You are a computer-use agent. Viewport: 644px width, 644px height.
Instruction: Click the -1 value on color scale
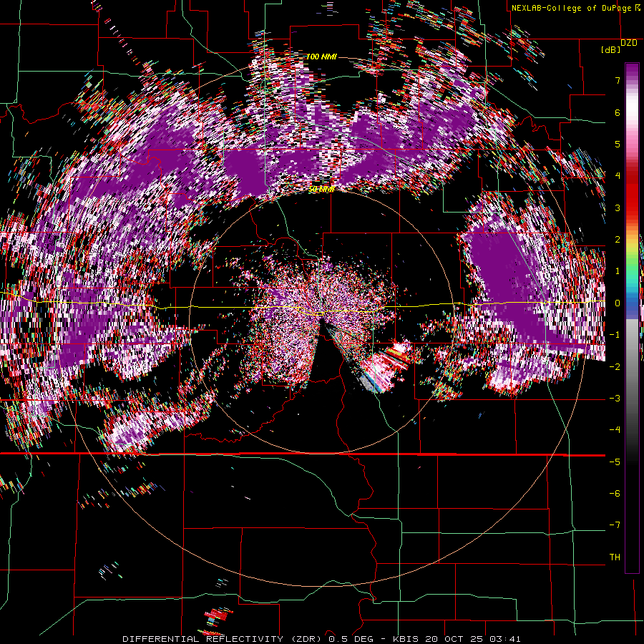pos(615,335)
